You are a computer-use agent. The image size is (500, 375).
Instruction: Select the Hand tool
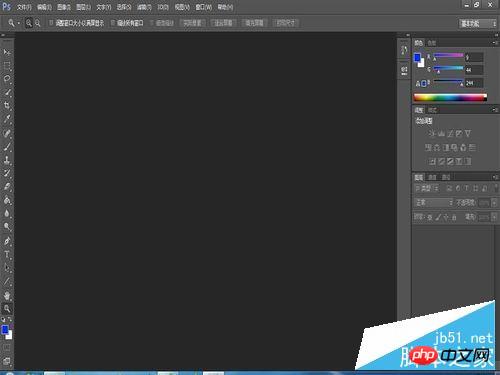click(7, 295)
